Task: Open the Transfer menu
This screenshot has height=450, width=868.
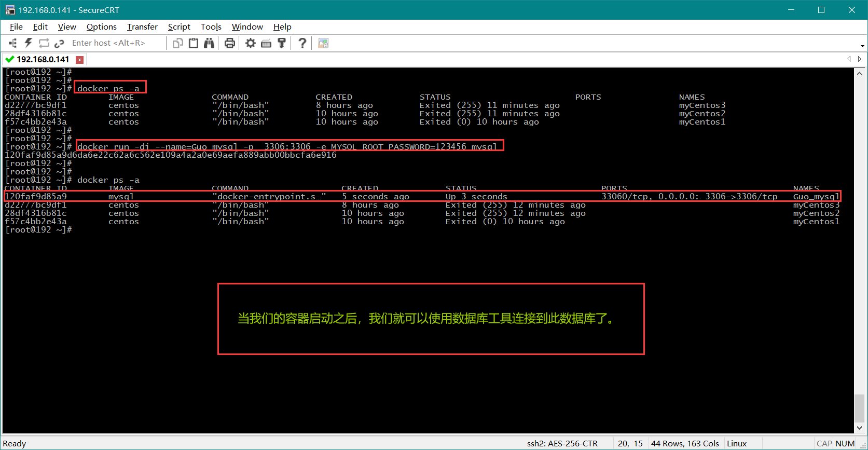Action: click(142, 27)
